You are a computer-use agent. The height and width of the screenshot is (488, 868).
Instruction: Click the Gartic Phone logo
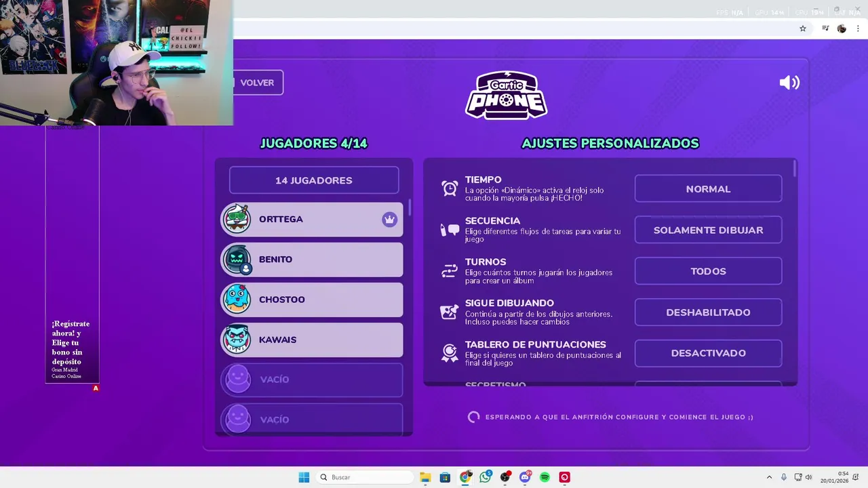[506, 95]
